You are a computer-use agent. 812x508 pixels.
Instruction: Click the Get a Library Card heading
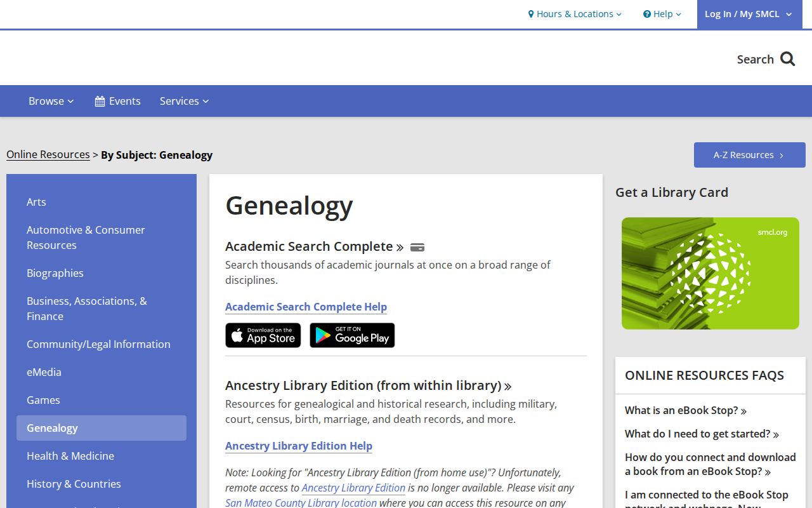point(672,192)
